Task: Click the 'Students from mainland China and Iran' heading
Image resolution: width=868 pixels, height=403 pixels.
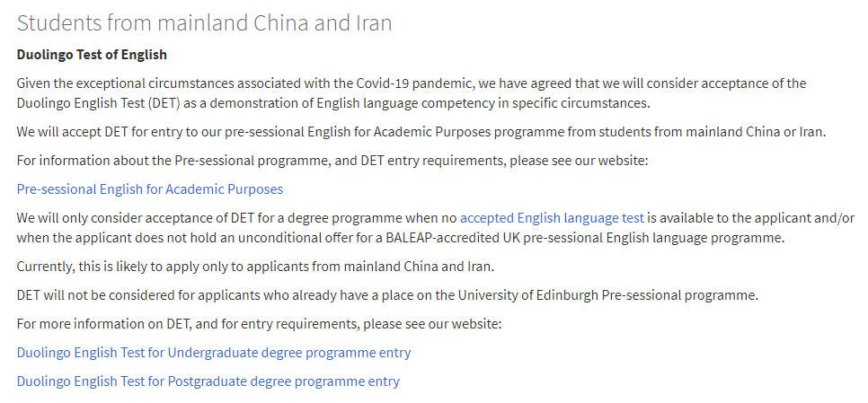Action: (x=204, y=23)
